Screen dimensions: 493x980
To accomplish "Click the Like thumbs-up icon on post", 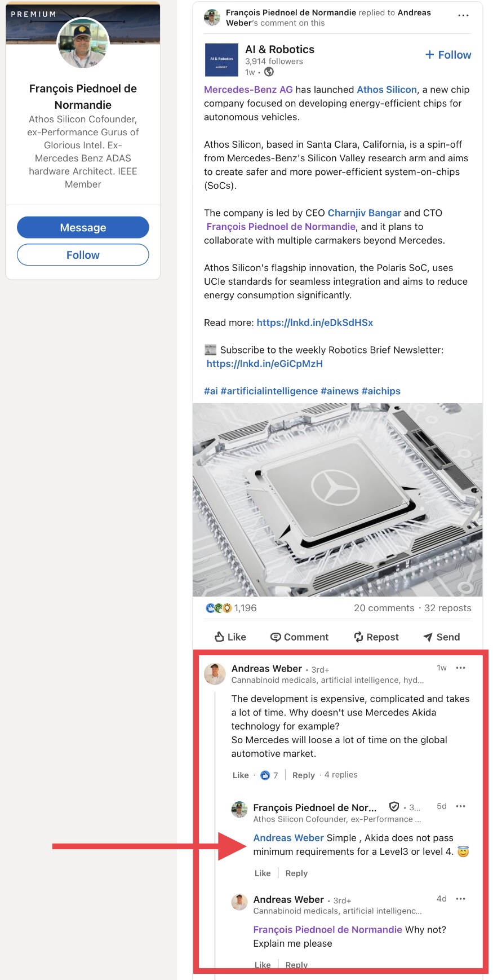I will pos(220,637).
